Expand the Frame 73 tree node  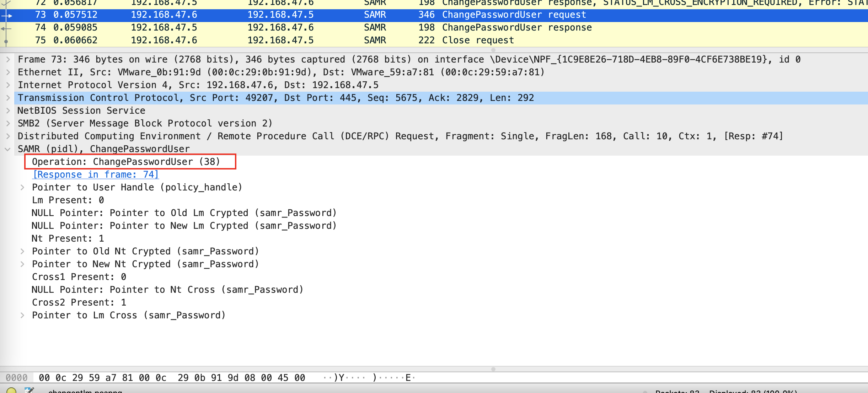pyautogui.click(x=8, y=59)
